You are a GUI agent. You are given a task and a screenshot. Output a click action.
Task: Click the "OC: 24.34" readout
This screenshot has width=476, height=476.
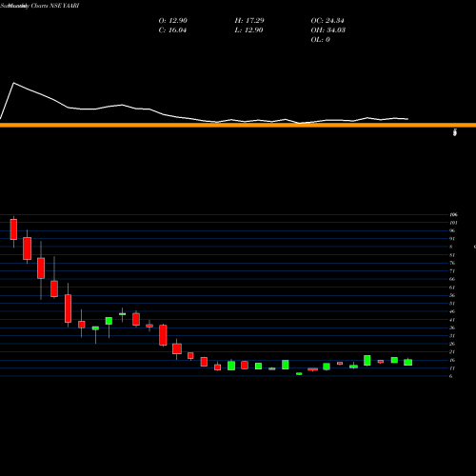[327, 21]
